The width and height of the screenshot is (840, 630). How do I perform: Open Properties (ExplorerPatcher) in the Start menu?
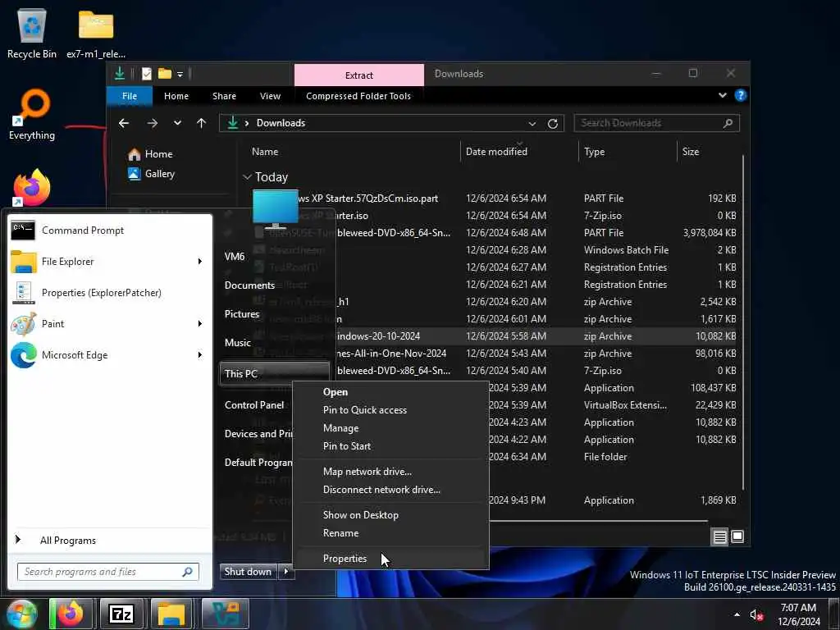click(x=110, y=293)
